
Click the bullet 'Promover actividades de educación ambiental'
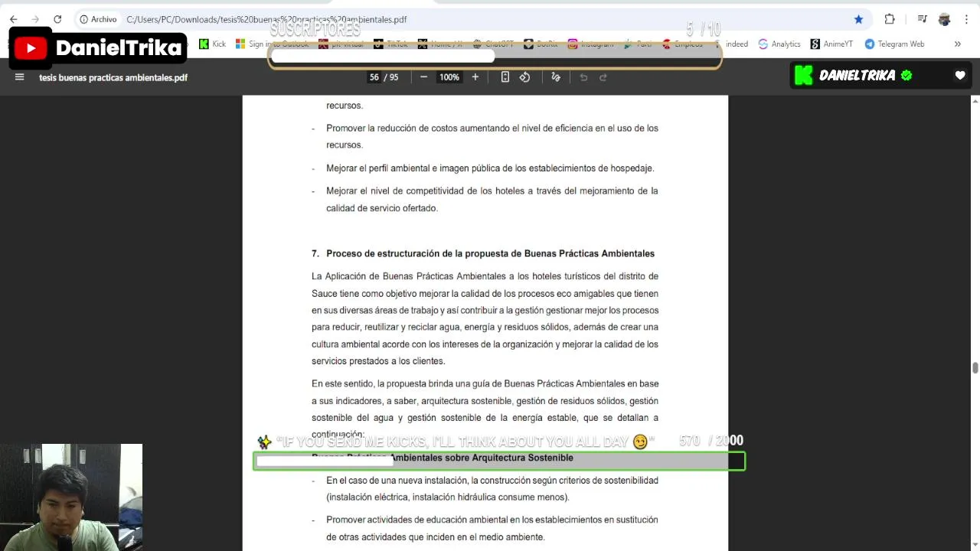pyautogui.click(x=492, y=528)
